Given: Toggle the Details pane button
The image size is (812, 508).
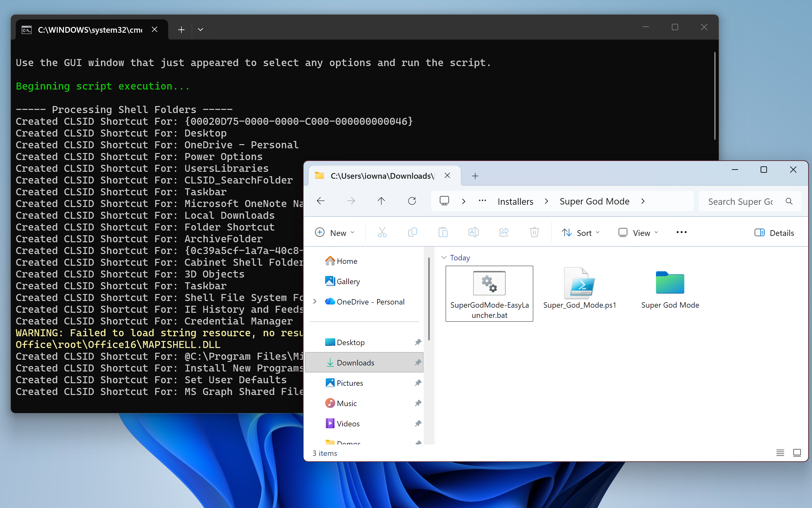Looking at the screenshot, I should pos(774,232).
